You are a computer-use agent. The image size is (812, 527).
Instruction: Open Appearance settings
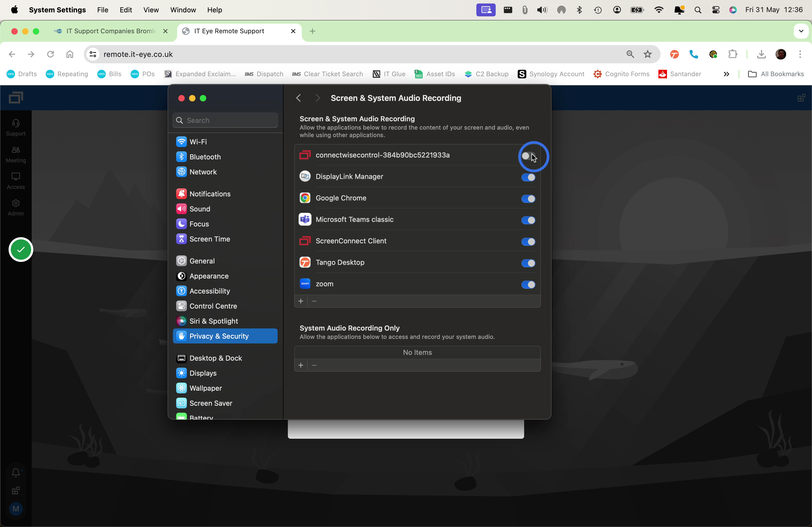coord(225,276)
